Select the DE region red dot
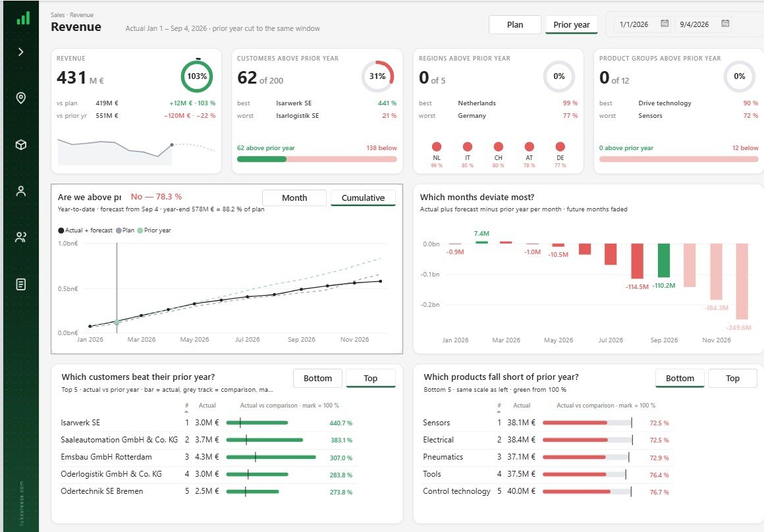 pos(560,147)
